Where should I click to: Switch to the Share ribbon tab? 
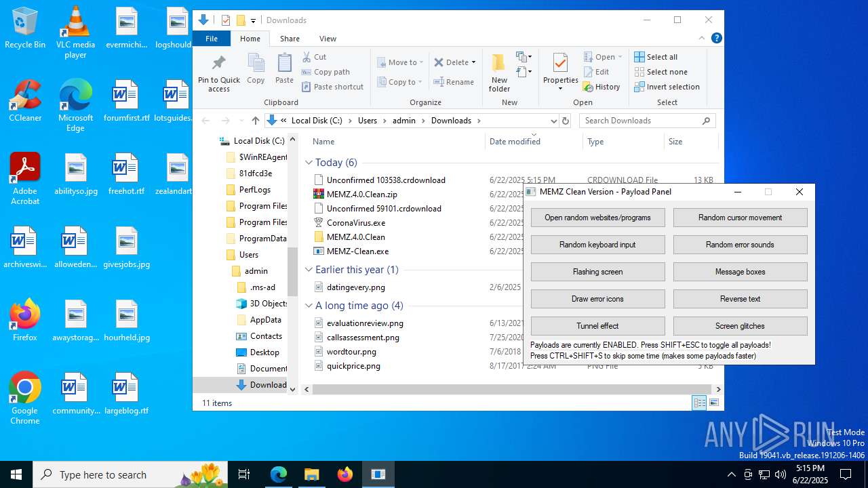pyautogui.click(x=290, y=39)
